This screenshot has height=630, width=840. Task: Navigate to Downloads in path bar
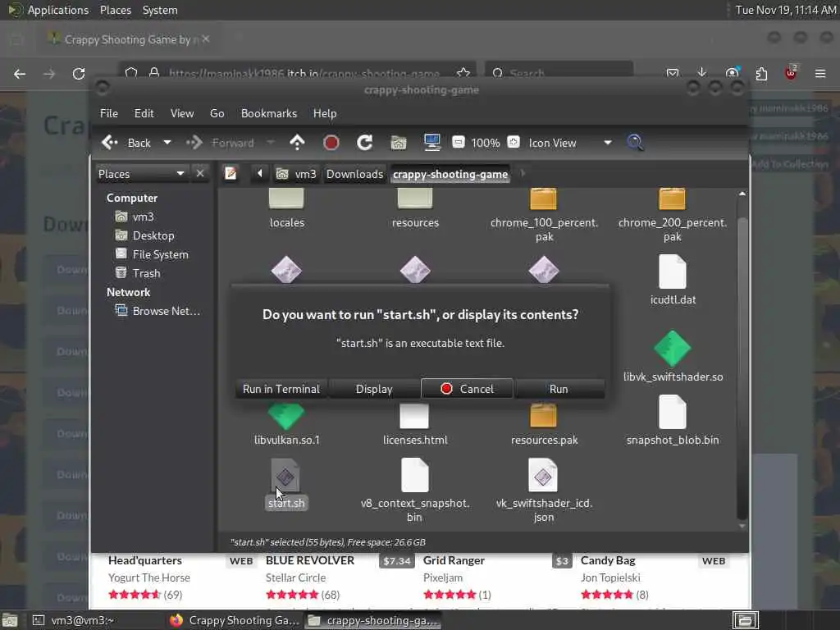point(354,174)
